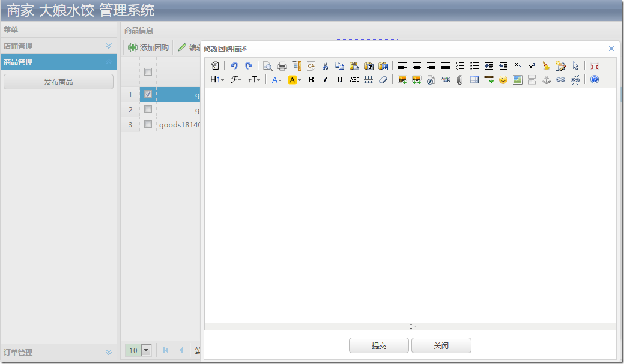Remove formatting with eraser icon
Screen dimensions: 624x364
click(x=383, y=79)
